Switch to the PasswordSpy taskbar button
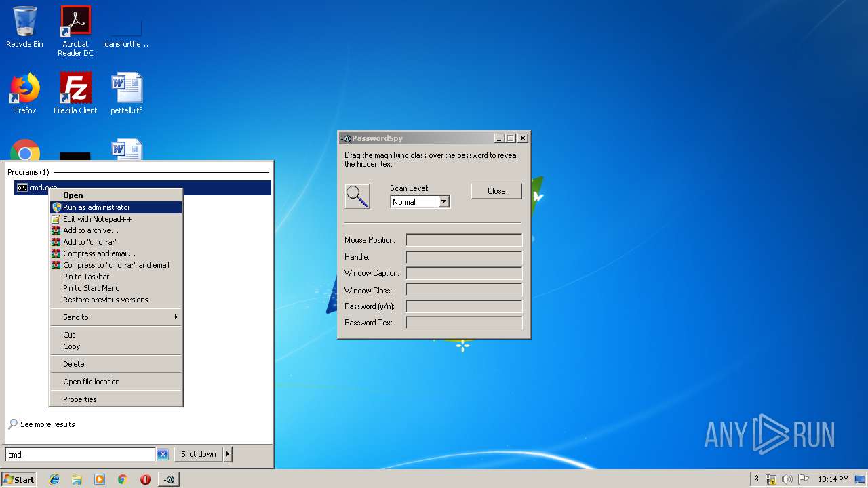 (x=169, y=479)
